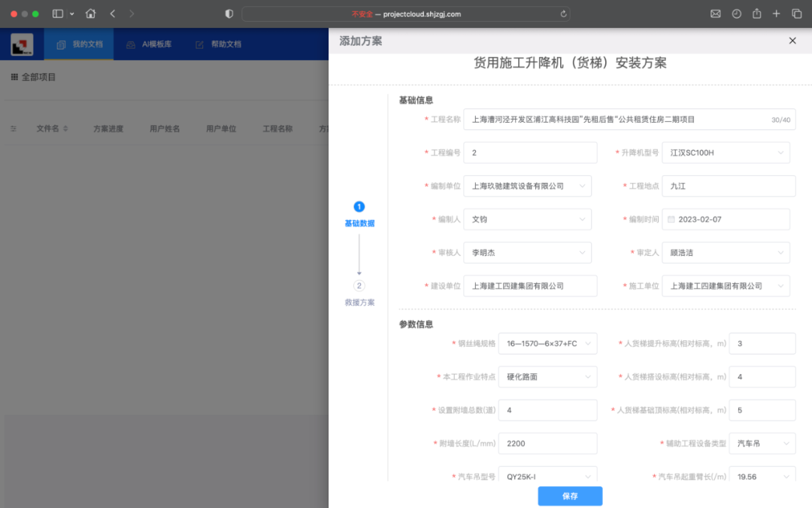The height and width of the screenshot is (508, 812).
Task: Open the mail icon in Safari toolbar
Action: coord(716,14)
